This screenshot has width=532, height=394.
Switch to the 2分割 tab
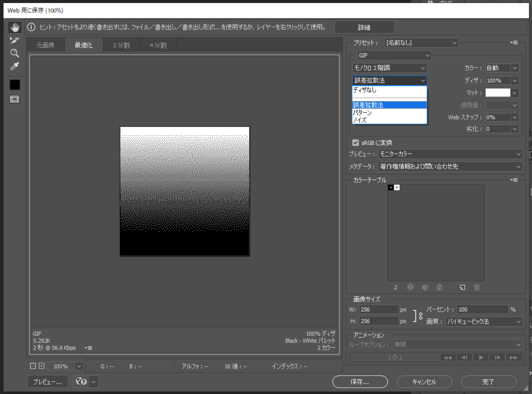coord(121,45)
